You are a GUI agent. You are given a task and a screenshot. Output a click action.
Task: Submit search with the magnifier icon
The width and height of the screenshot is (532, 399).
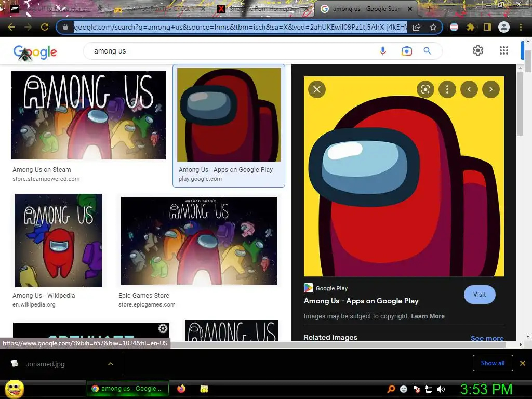pos(428,51)
